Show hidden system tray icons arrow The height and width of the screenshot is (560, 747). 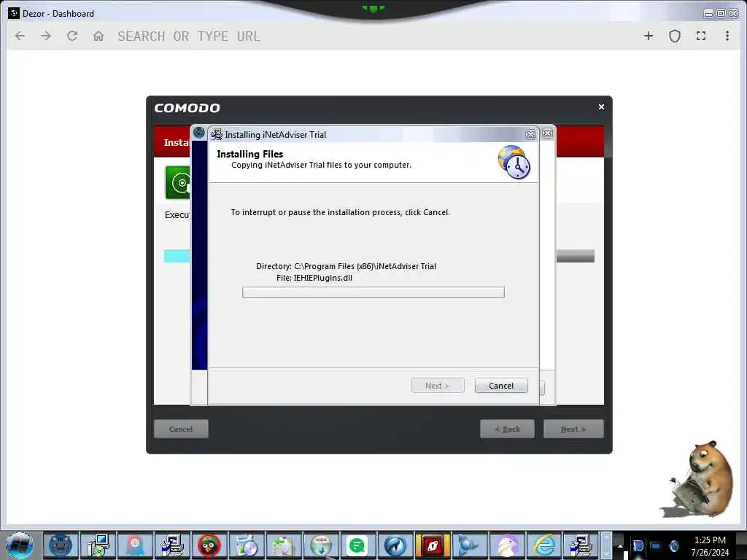[620, 545]
